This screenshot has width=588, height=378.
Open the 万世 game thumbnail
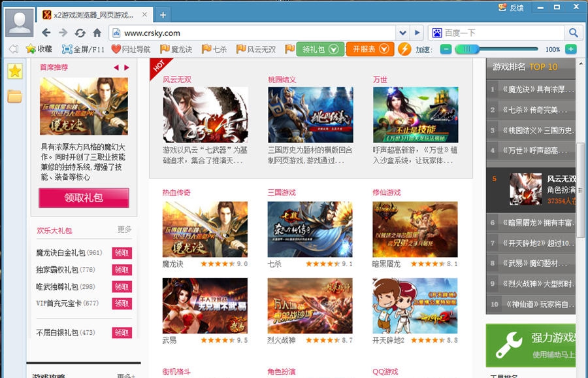click(x=416, y=115)
